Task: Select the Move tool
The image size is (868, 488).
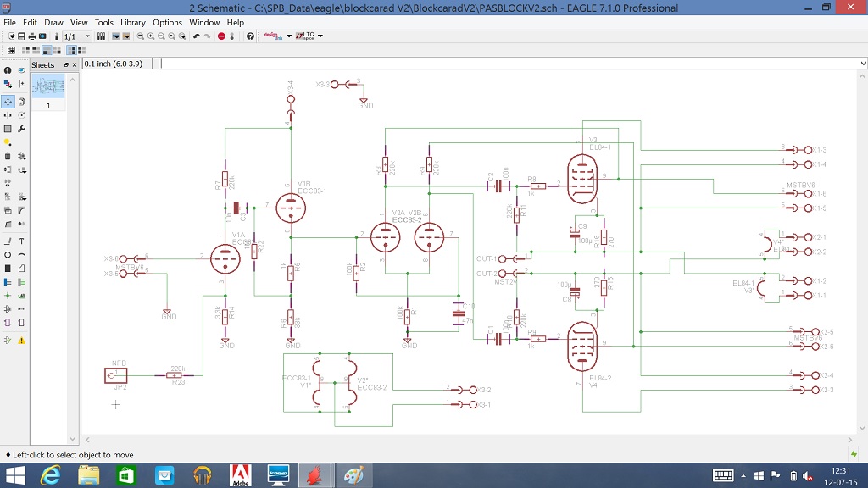Action: tap(8, 101)
